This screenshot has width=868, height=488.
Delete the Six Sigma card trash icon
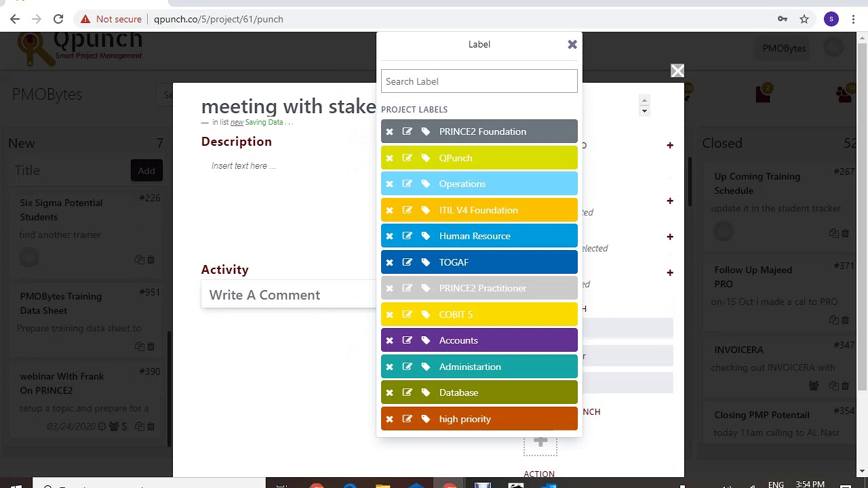[x=151, y=260]
